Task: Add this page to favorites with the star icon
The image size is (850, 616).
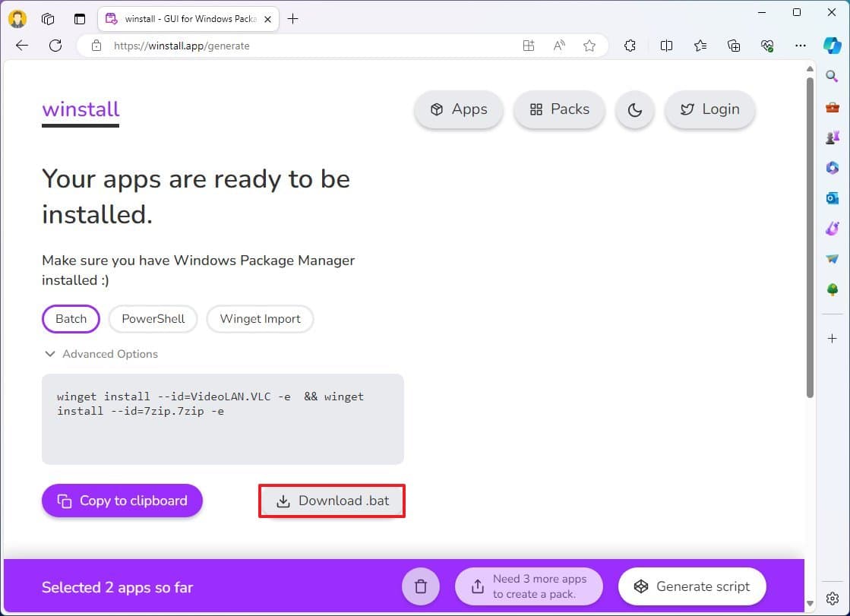Action: (x=589, y=46)
